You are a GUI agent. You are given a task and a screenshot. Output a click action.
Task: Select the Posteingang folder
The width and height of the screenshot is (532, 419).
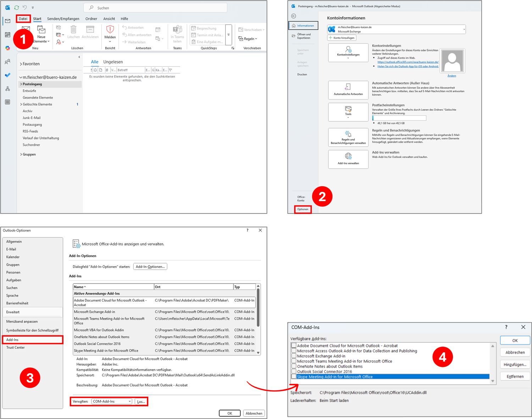[x=50, y=84]
